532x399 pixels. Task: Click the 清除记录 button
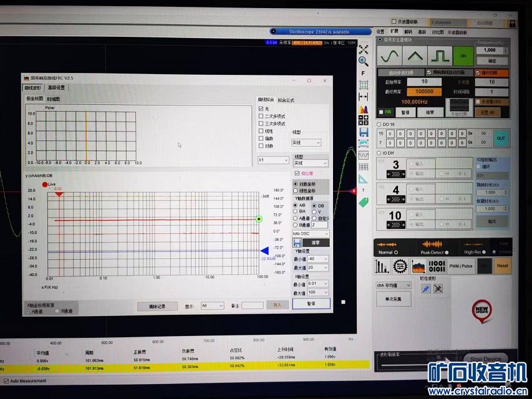157,306
